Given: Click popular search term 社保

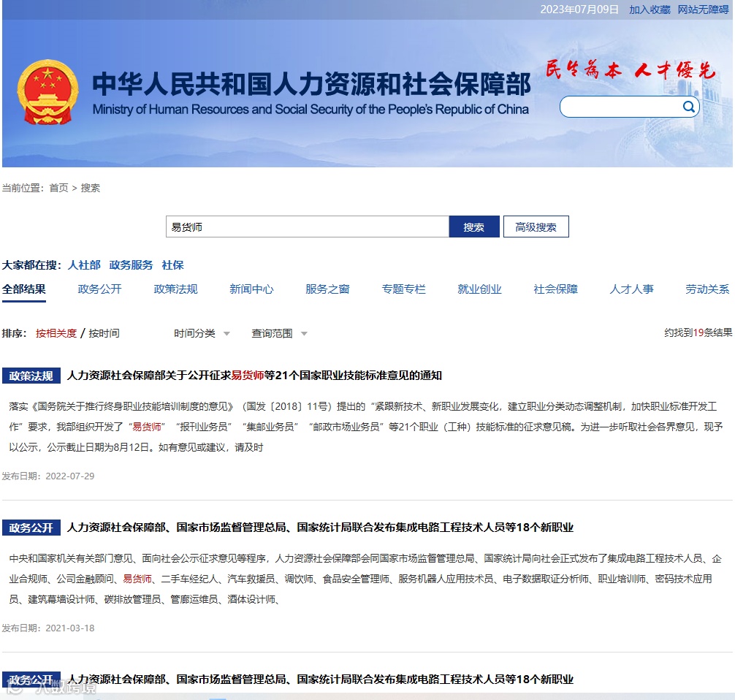Looking at the screenshot, I should click(172, 265).
